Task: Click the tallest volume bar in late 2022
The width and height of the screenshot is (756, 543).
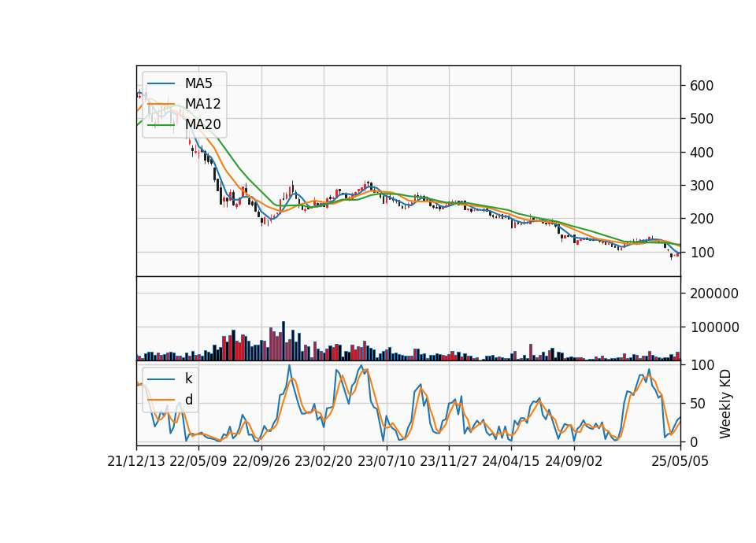Action: 283,341
